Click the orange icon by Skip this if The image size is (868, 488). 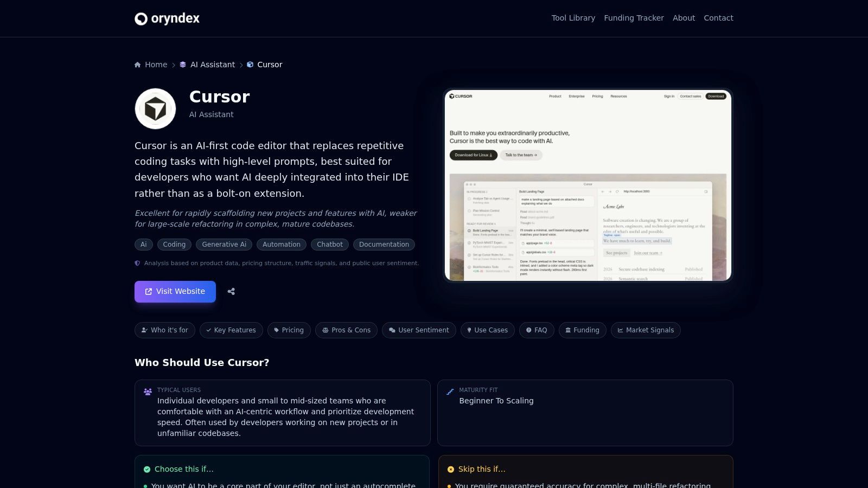451,470
